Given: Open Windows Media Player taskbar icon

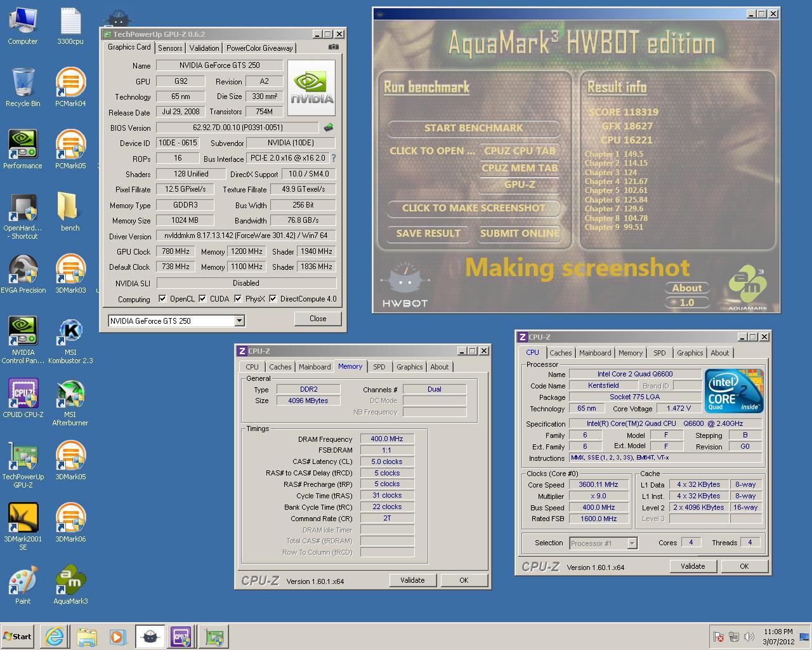Looking at the screenshot, I should point(117,637).
